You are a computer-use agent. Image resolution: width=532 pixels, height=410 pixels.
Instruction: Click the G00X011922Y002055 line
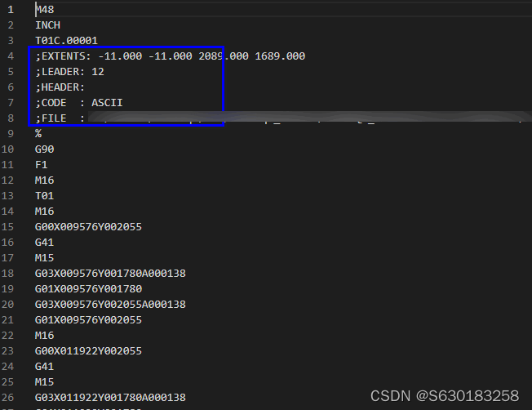pos(88,351)
